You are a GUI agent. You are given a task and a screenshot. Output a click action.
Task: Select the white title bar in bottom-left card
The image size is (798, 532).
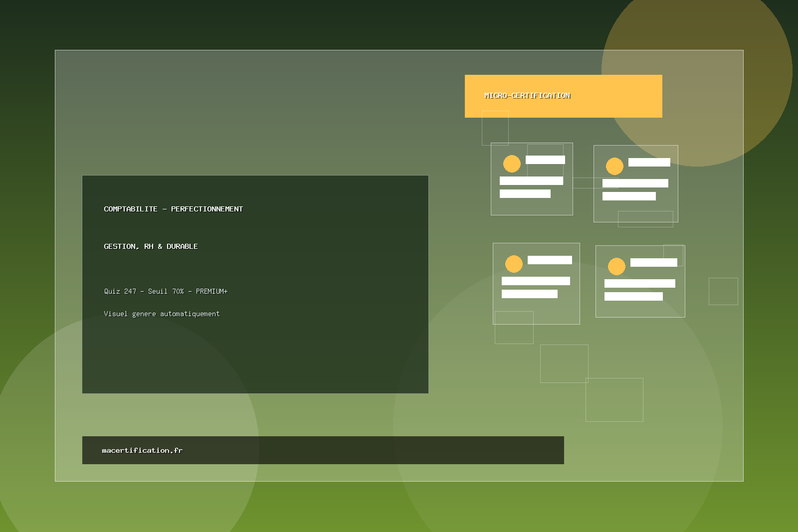pos(550,260)
